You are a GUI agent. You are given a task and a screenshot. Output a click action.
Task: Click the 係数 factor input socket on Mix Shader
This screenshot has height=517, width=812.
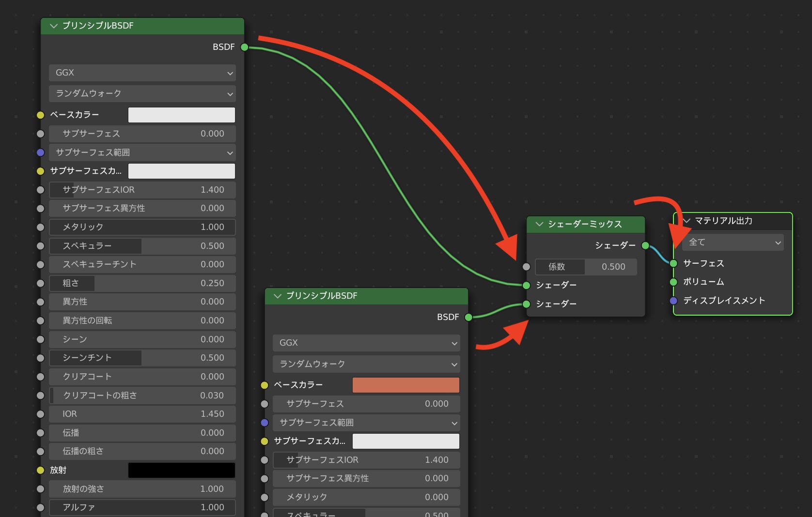point(527,267)
